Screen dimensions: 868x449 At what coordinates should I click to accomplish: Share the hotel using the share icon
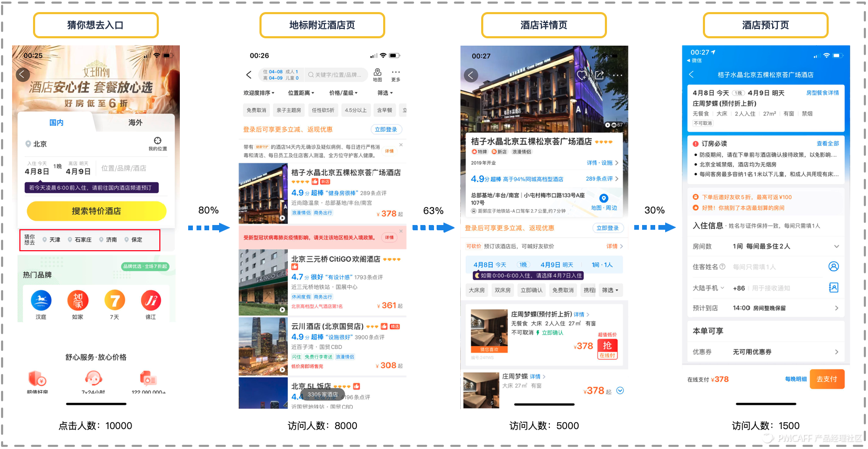(599, 75)
